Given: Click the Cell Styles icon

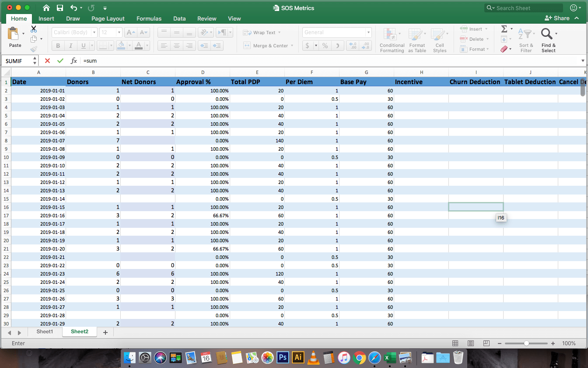Looking at the screenshot, I should tap(438, 35).
